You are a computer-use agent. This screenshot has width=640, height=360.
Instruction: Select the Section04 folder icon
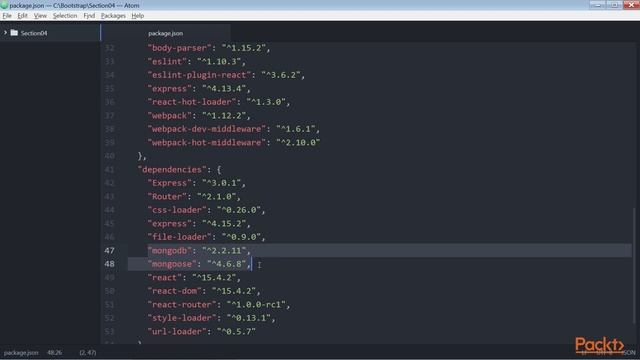(14, 33)
